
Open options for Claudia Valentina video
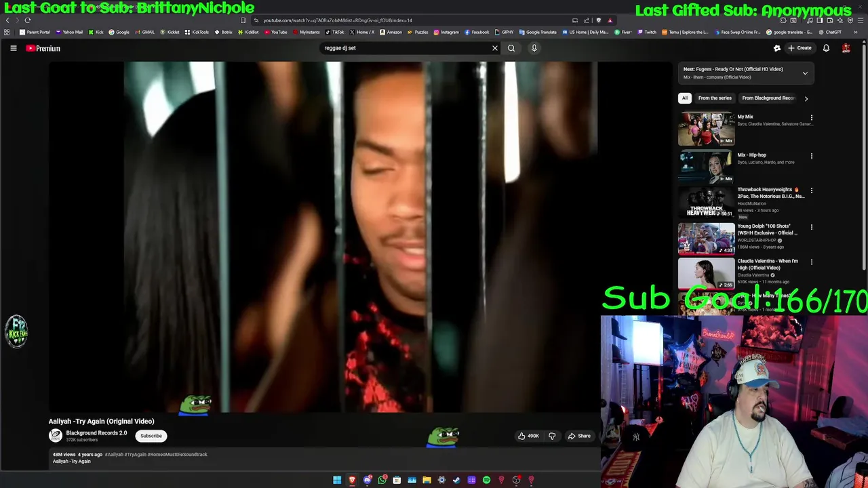tap(811, 262)
